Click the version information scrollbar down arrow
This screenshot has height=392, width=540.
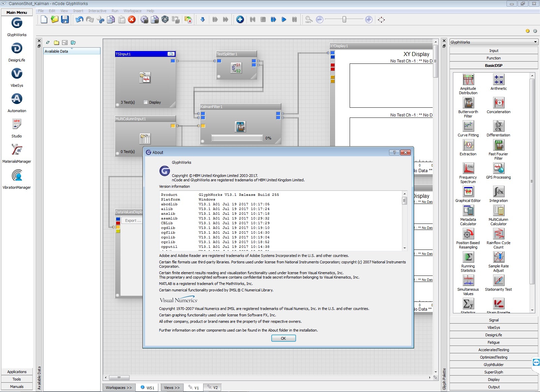(x=405, y=248)
